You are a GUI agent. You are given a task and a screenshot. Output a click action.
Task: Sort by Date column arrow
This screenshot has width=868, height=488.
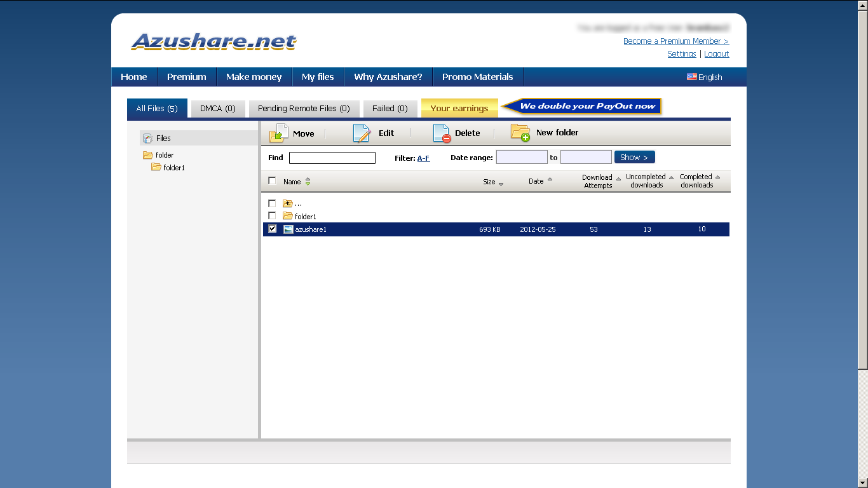[550, 179]
